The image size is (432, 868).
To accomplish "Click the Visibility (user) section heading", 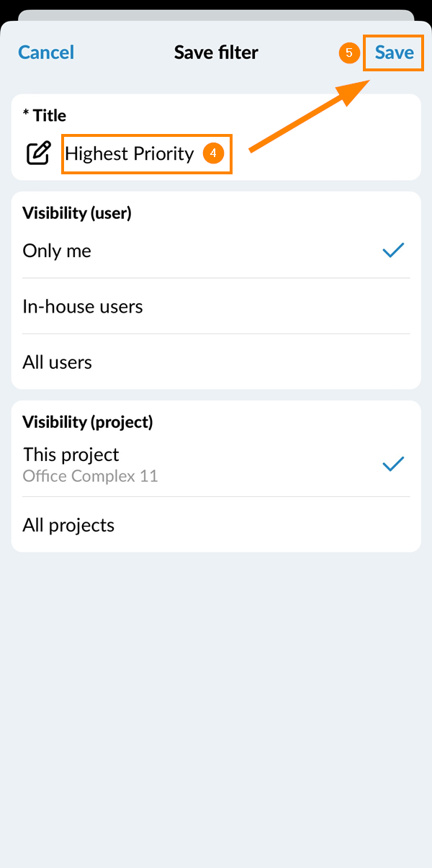I will tap(76, 212).
